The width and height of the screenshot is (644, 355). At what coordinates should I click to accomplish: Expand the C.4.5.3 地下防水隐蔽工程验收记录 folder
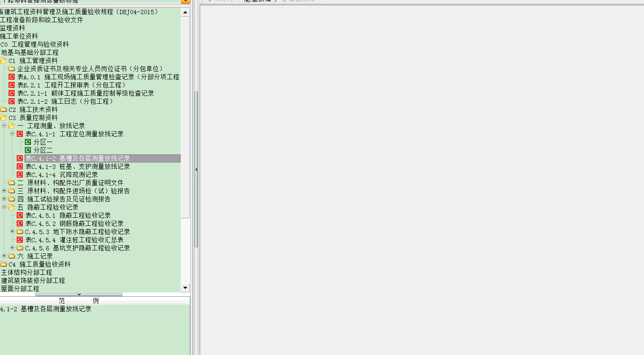click(x=12, y=232)
